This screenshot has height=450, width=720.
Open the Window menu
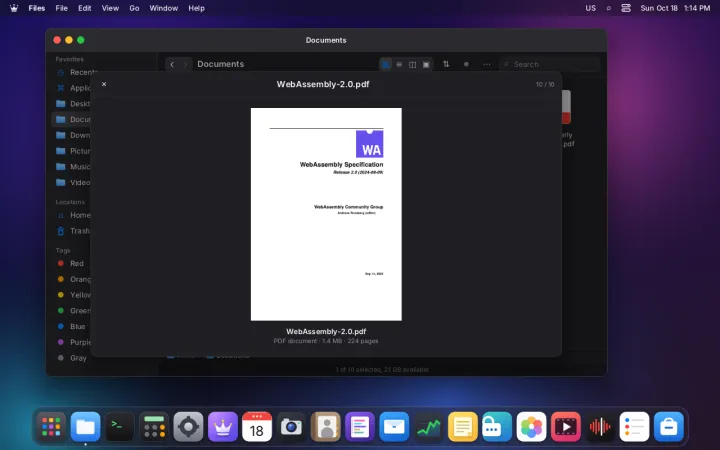pyautogui.click(x=163, y=8)
